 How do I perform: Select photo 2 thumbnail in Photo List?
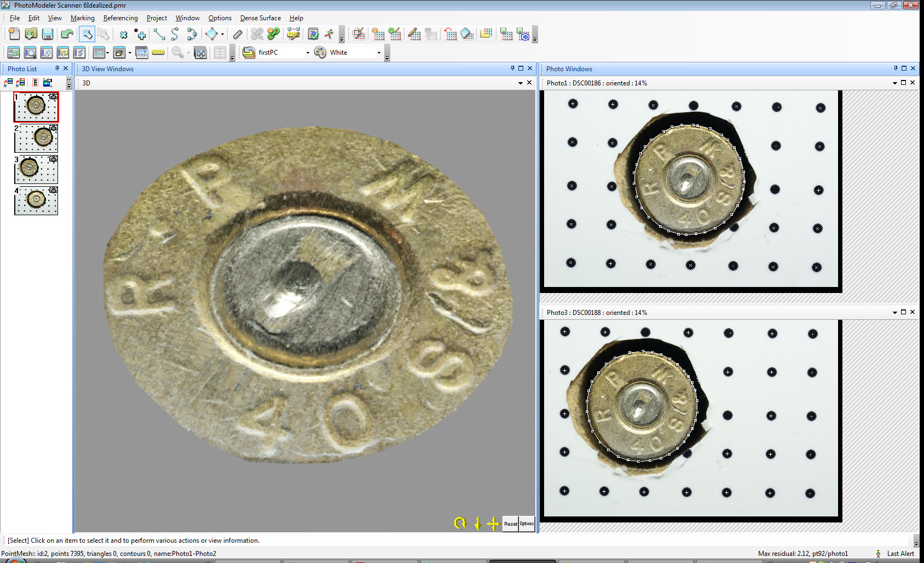[36, 138]
